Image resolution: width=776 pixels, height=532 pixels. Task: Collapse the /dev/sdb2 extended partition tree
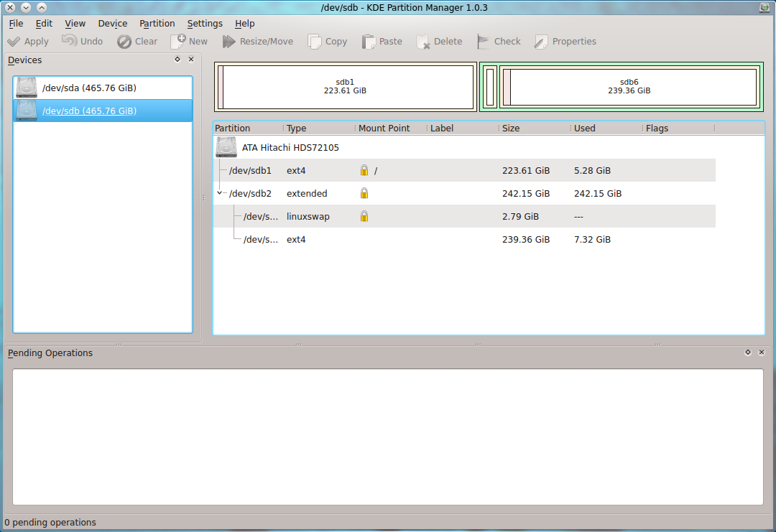(220, 193)
